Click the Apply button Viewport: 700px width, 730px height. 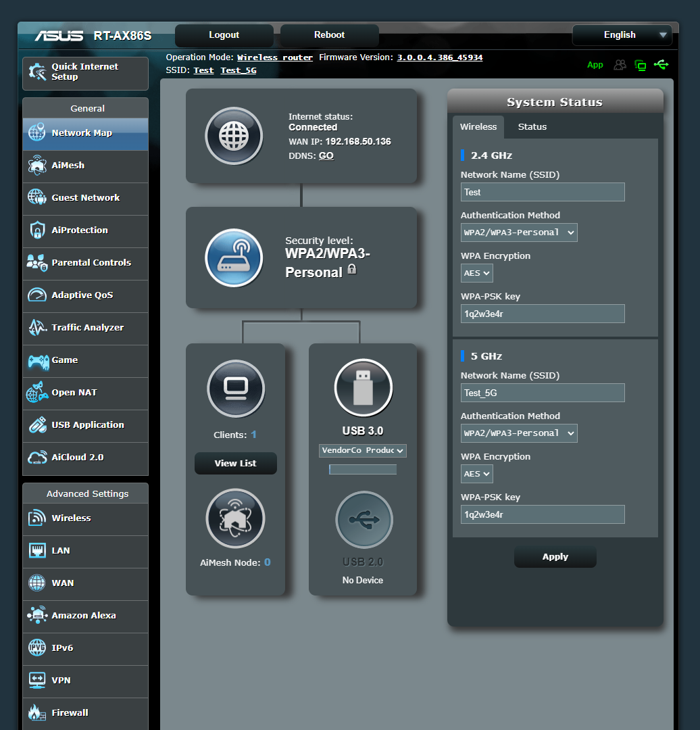coord(555,556)
